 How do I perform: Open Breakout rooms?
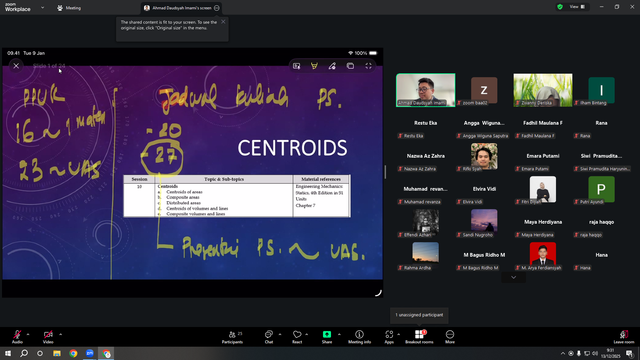point(419,337)
